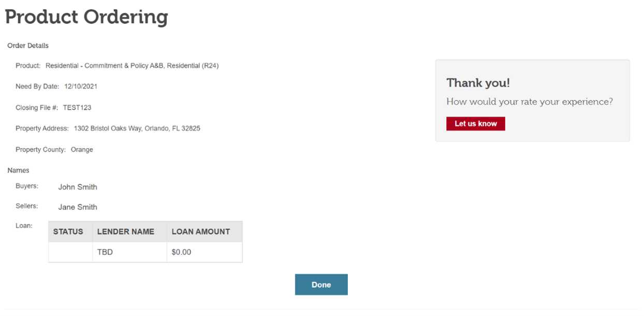The height and width of the screenshot is (316, 644).
Task: Click the LENDER NAME column header
Action: click(126, 232)
